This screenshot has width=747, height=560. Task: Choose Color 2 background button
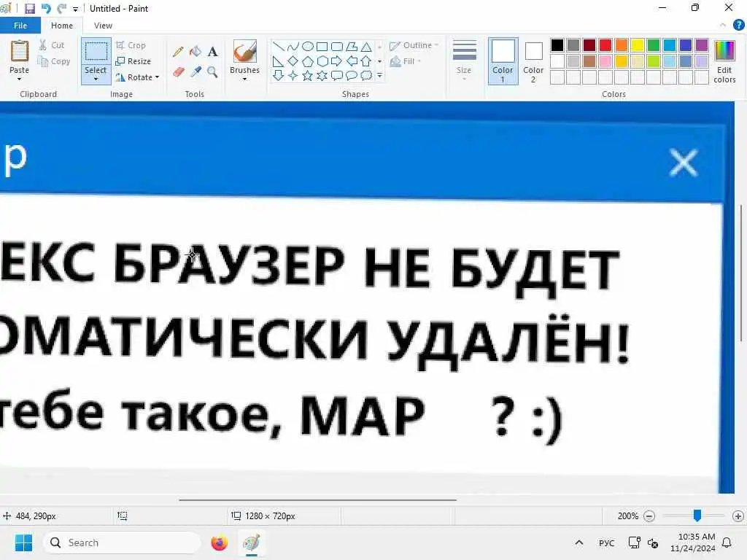tap(533, 61)
